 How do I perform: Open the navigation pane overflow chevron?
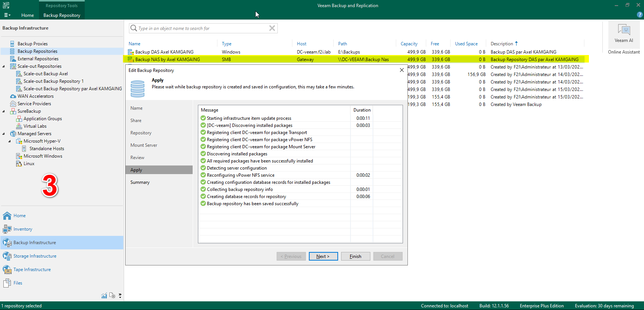click(x=120, y=296)
